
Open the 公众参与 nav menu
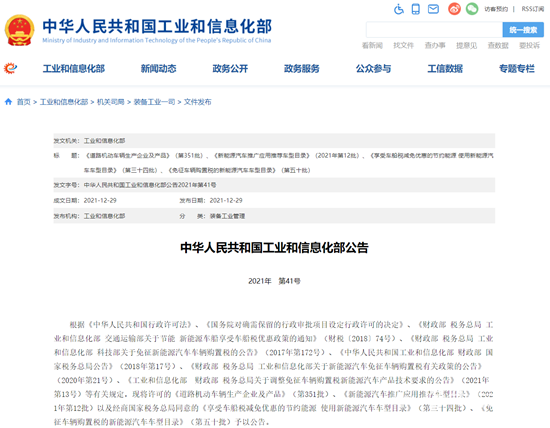[x=374, y=69]
